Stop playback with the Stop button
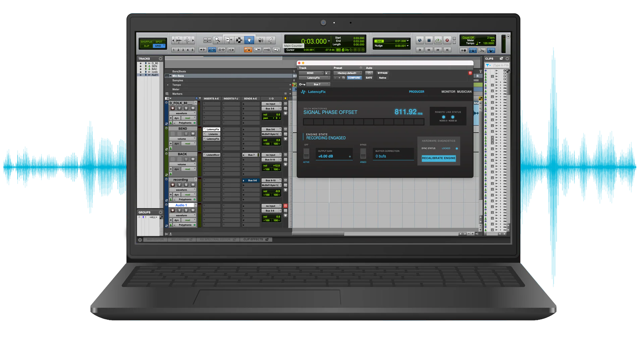The image size is (644, 337). click(x=429, y=40)
